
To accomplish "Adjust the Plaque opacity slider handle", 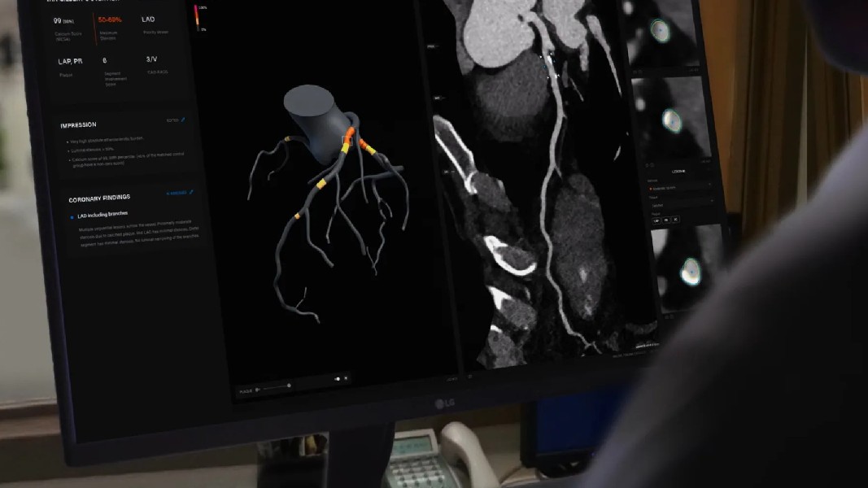I will [289, 386].
